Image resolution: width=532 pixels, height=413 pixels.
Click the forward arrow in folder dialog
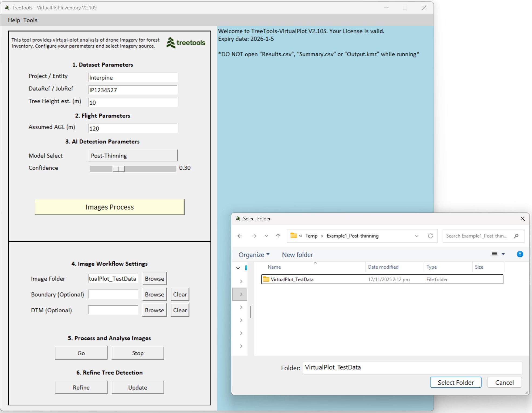tap(254, 236)
